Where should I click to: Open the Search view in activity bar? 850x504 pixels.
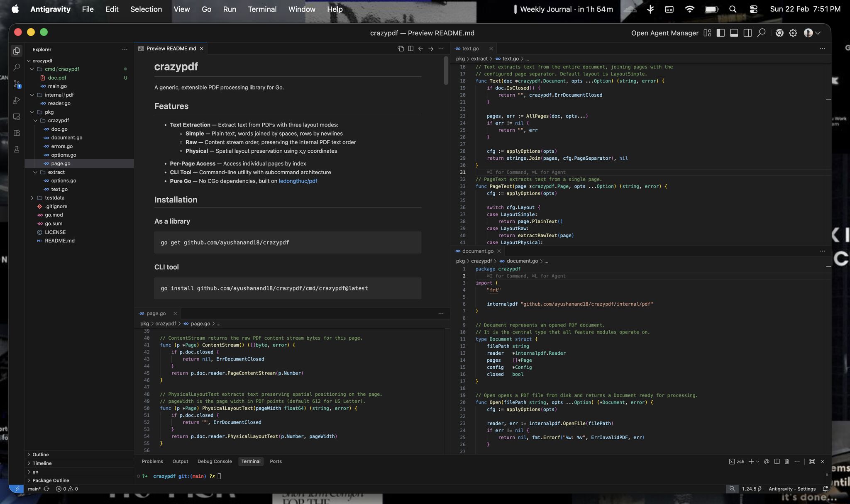(17, 67)
